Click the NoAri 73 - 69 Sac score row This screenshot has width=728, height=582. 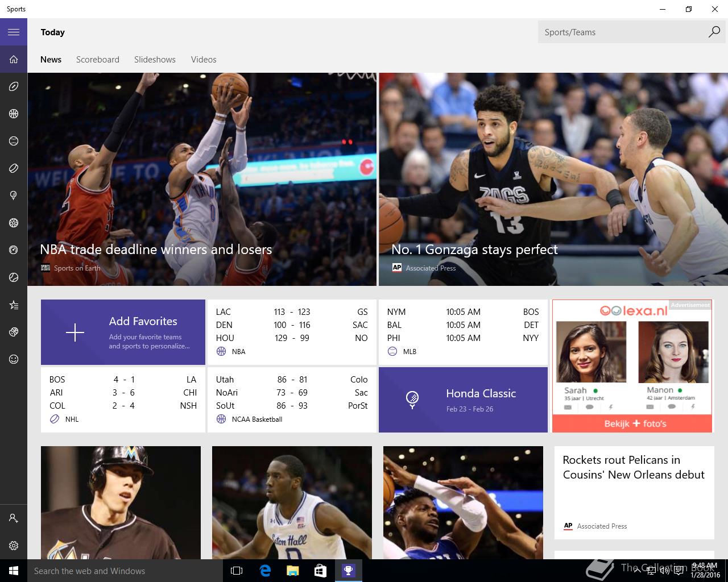[x=292, y=392]
